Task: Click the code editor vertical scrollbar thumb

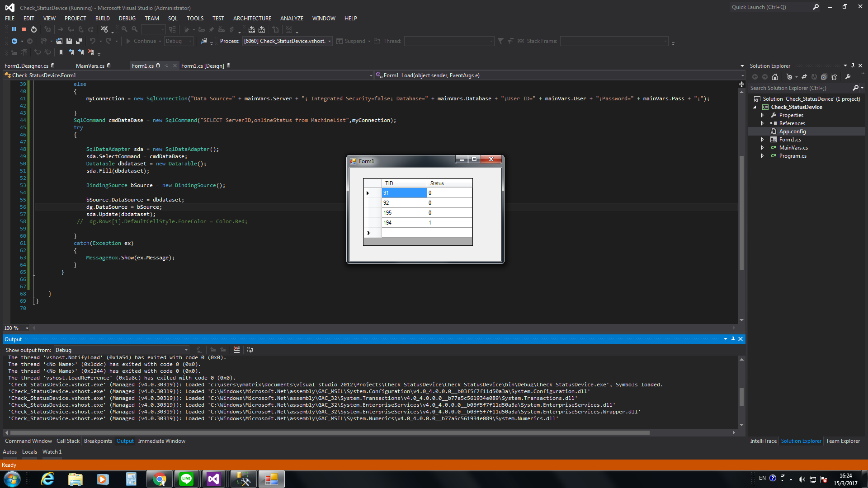Action: pos(741,212)
